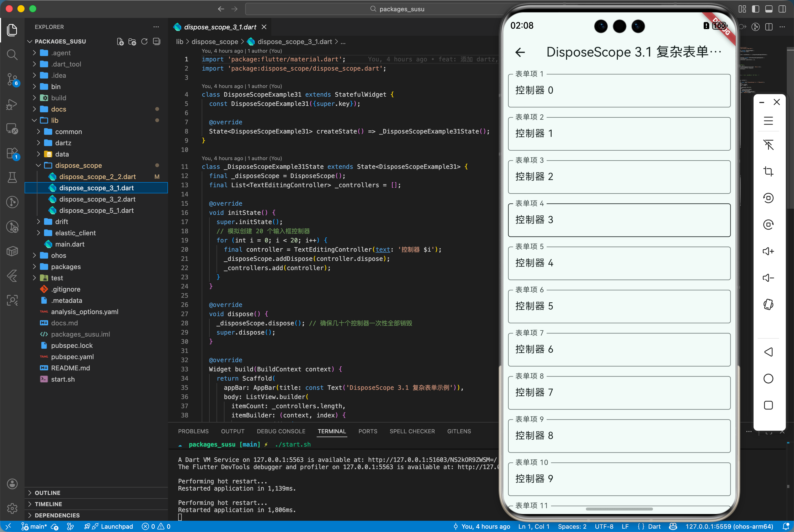Switch to the PROBLEMS panel tab
Image resolution: width=794 pixels, height=532 pixels.
193,431
